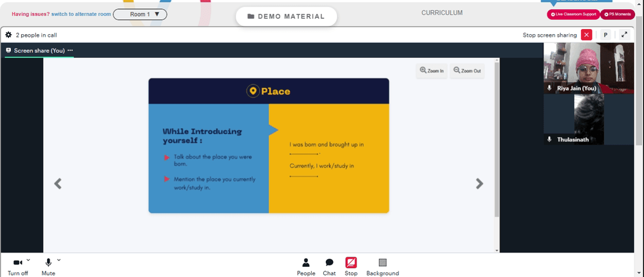Open the Chat panel
Viewport: 644px width, 277px height.
[329, 267]
